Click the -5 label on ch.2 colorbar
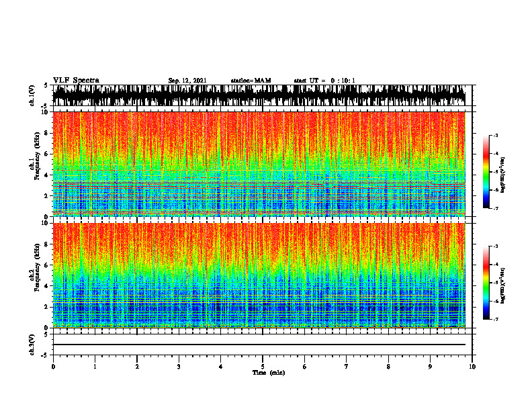 (496, 283)
